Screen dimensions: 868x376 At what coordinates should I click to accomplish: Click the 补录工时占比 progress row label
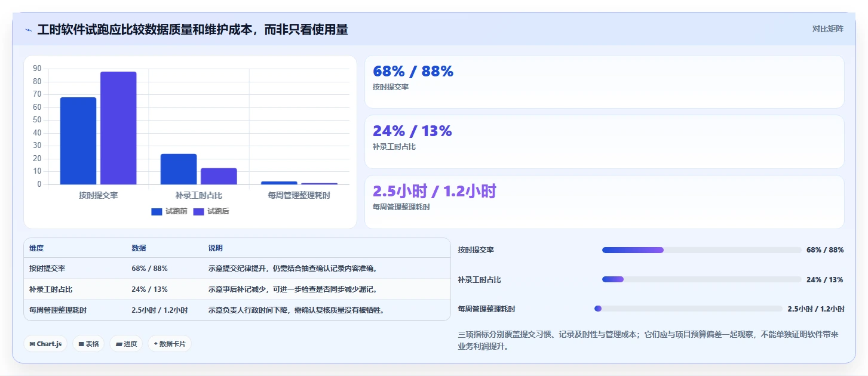point(480,279)
